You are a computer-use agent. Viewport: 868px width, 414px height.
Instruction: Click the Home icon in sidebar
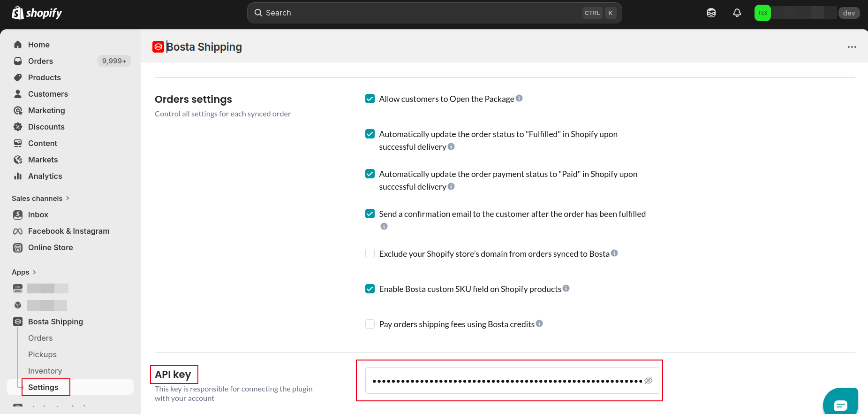(x=18, y=45)
